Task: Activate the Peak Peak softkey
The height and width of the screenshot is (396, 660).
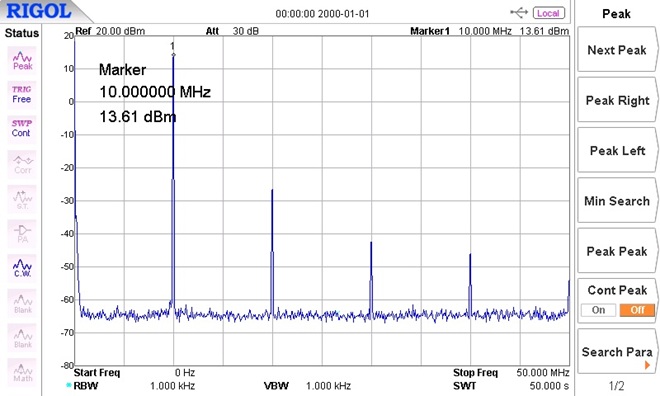Action: pos(617,251)
